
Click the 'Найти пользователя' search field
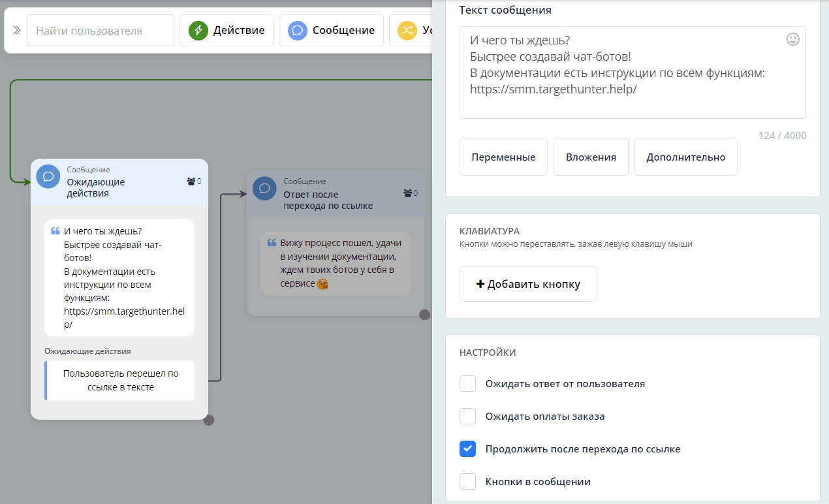tap(101, 31)
